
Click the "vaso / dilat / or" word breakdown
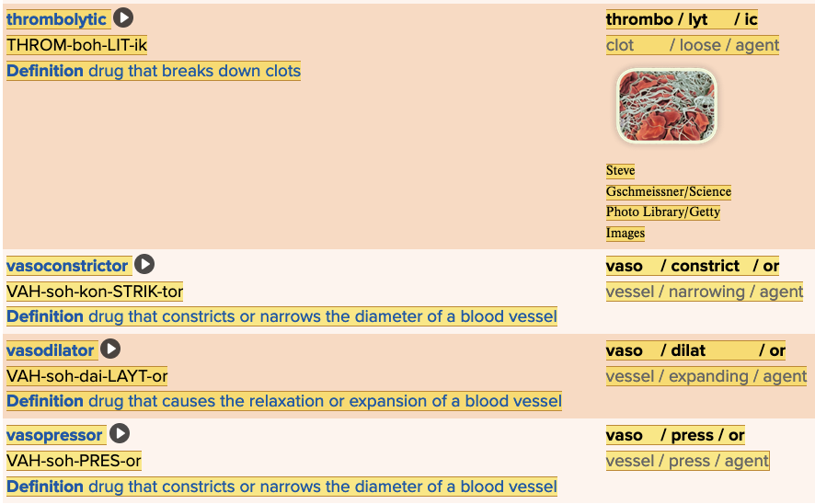click(695, 350)
